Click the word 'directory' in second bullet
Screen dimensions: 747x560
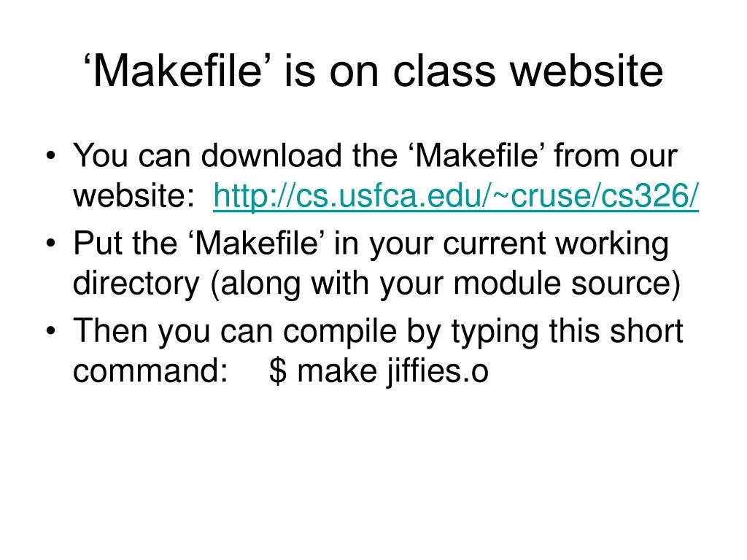pyautogui.click(x=136, y=285)
